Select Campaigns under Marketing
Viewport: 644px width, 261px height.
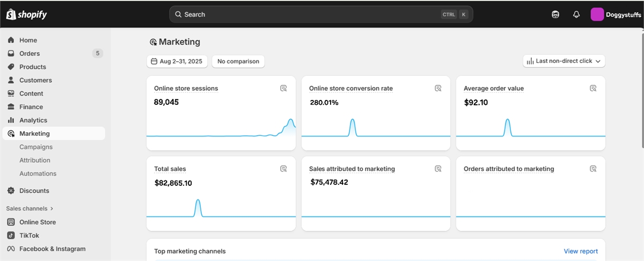[36, 147]
